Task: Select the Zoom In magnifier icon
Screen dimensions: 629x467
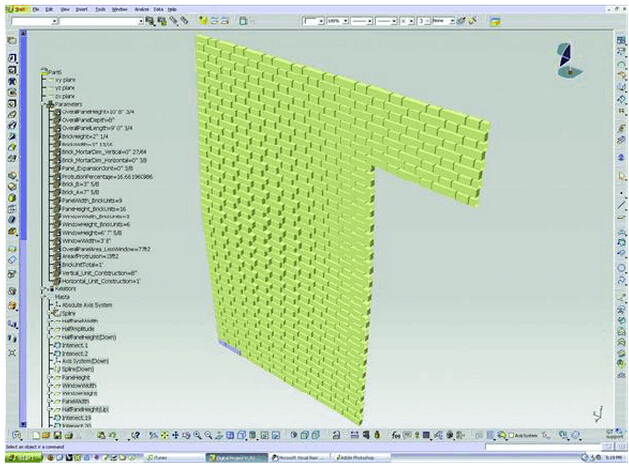Action: 199,435
